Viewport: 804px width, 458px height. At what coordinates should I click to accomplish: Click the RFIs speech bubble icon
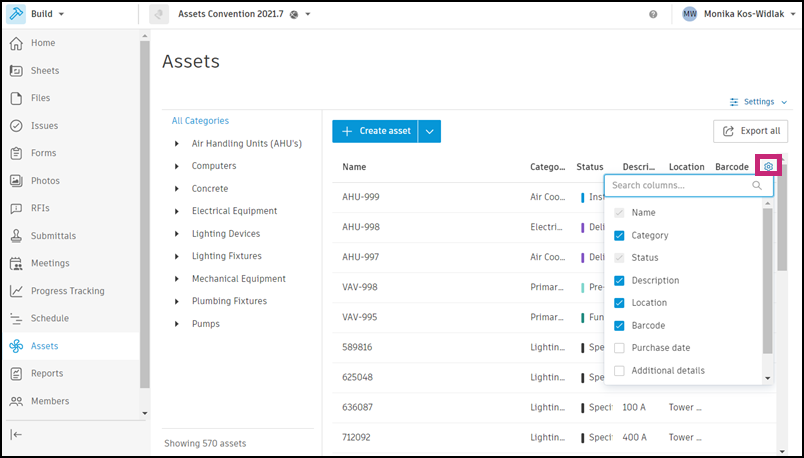click(x=16, y=208)
